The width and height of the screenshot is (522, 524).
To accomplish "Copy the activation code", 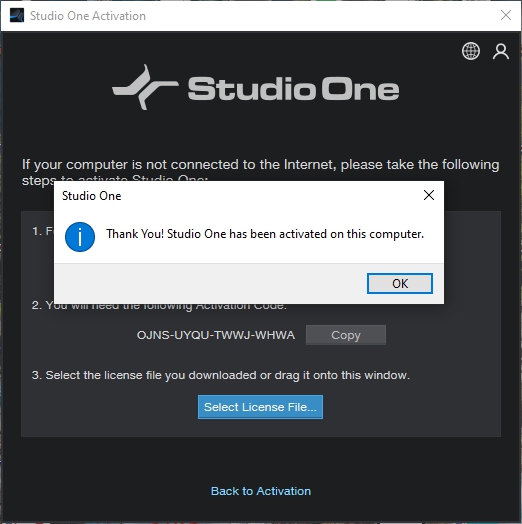I will [x=346, y=335].
